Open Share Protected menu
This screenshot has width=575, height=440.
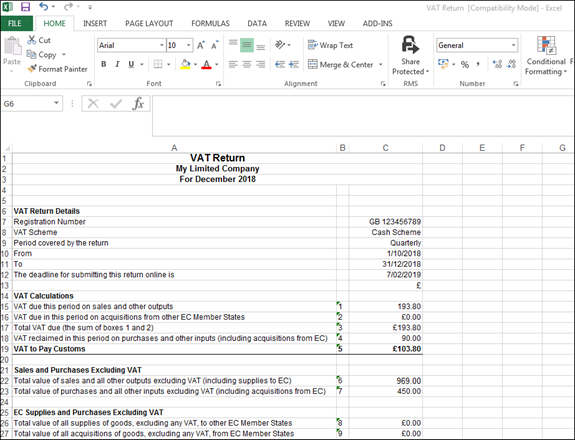(x=410, y=56)
